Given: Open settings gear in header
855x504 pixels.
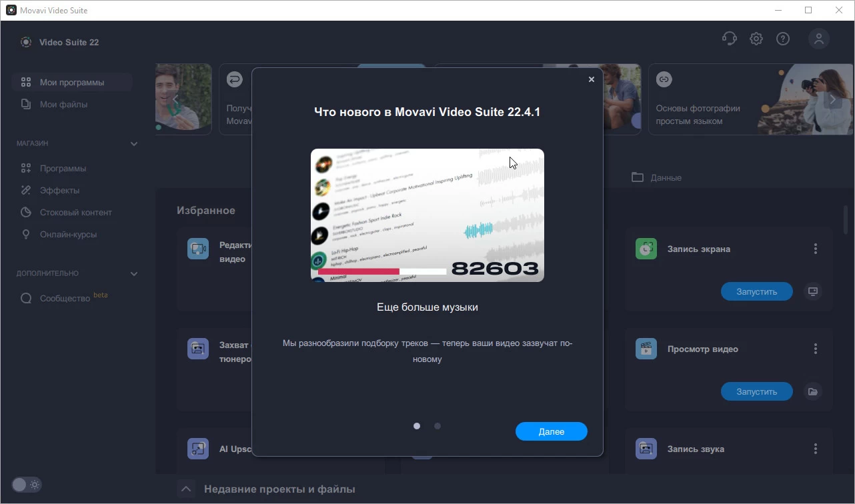Looking at the screenshot, I should click(756, 39).
